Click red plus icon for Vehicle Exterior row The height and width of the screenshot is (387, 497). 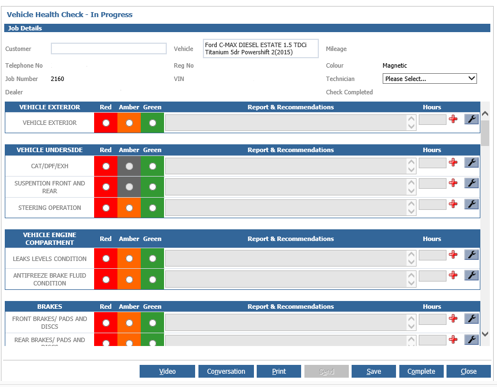[453, 119]
